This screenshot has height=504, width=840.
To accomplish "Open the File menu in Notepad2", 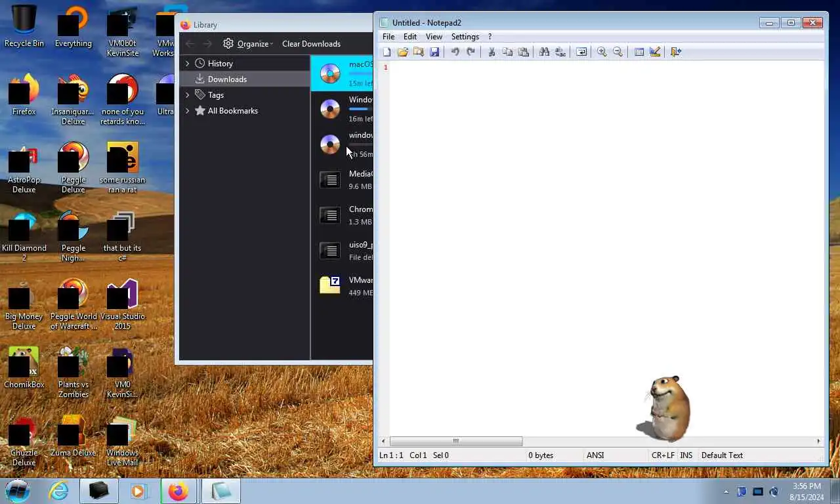I will [388, 37].
